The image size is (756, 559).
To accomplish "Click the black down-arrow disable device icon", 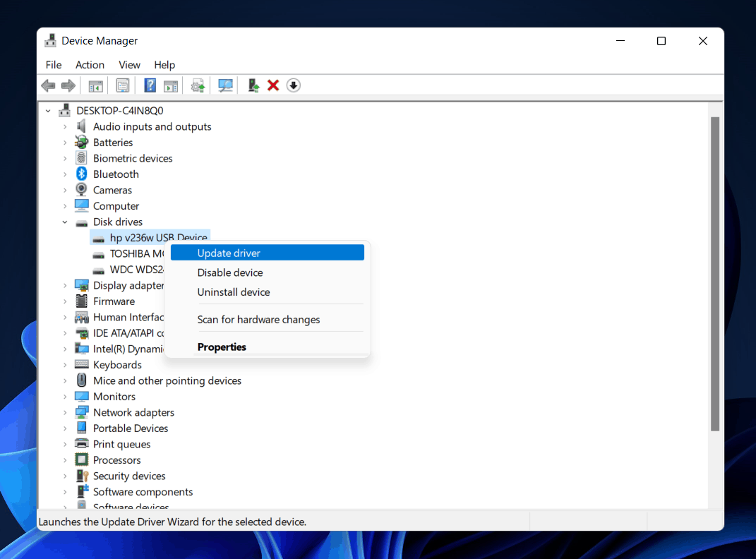I will [x=294, y=85].
